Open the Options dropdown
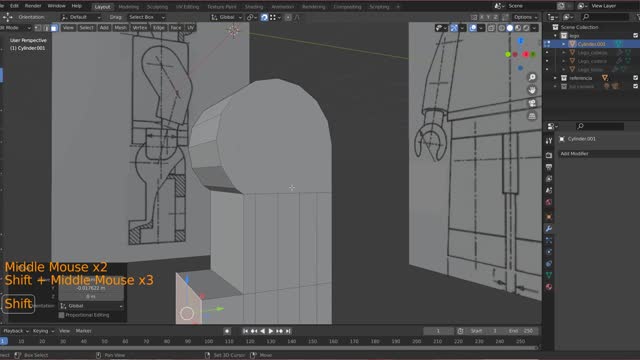 point(526,17)
